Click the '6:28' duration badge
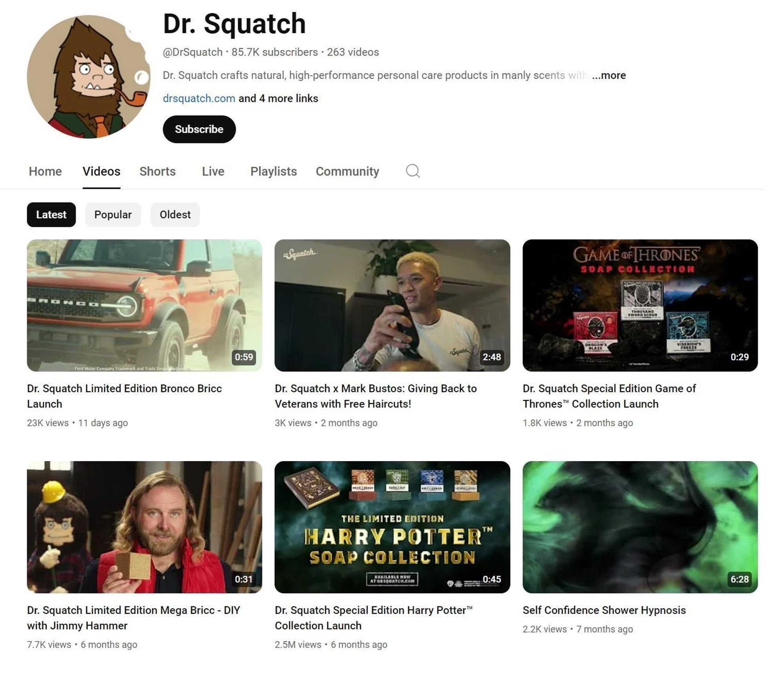Screen dimensions: 784x673 [739, 579]
